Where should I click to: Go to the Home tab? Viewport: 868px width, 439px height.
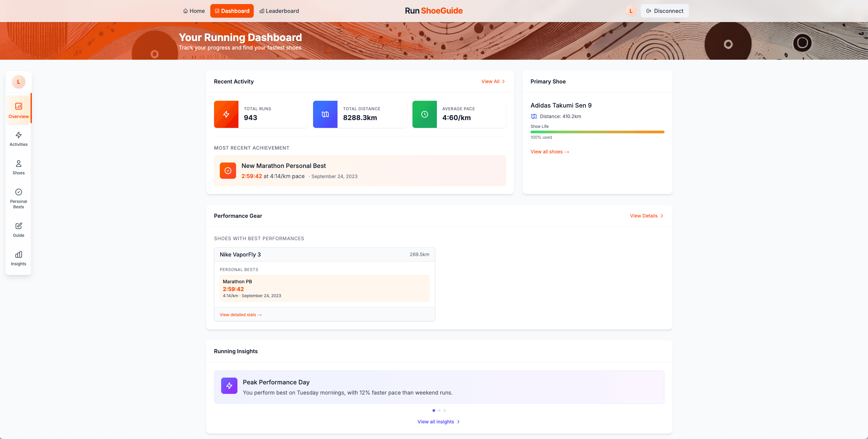coord(194,11)
